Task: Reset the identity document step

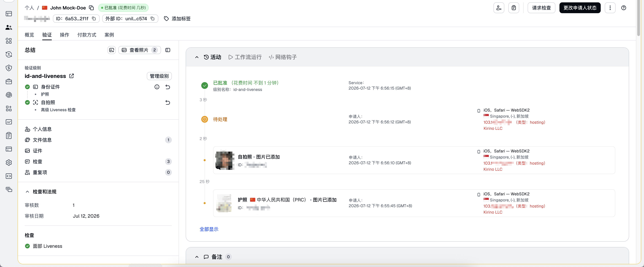Action: coord(168,87)
